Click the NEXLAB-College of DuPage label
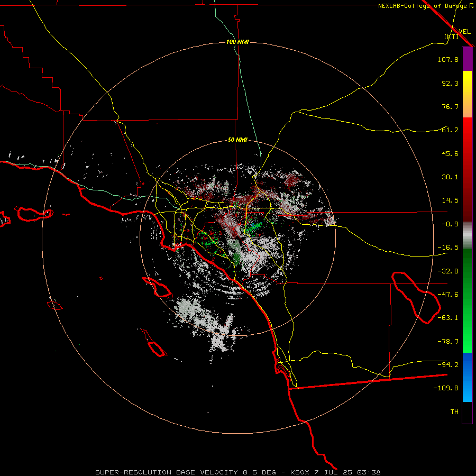 (x=425, y=6)
